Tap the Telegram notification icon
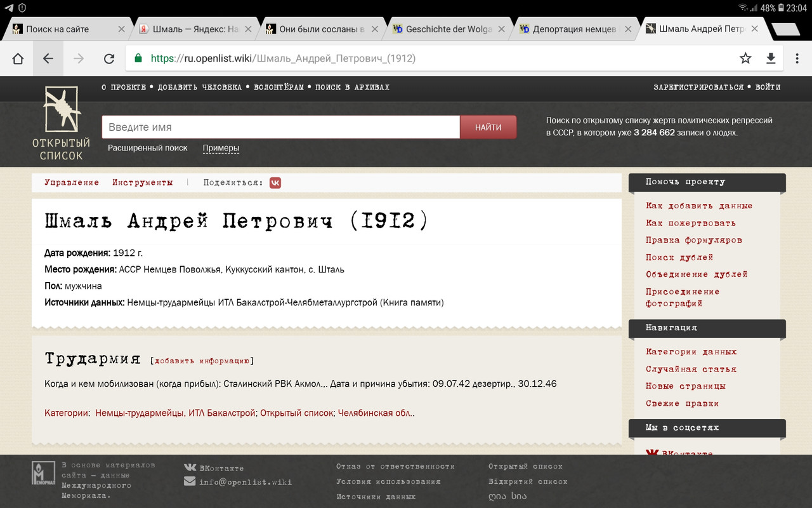This screenshot has height=508, width=812. click(x=9, y=8)
